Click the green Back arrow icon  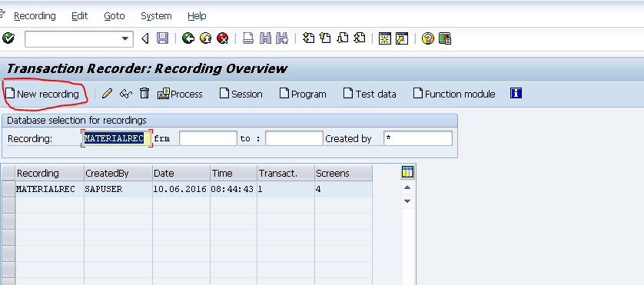[x=188, y=38]
